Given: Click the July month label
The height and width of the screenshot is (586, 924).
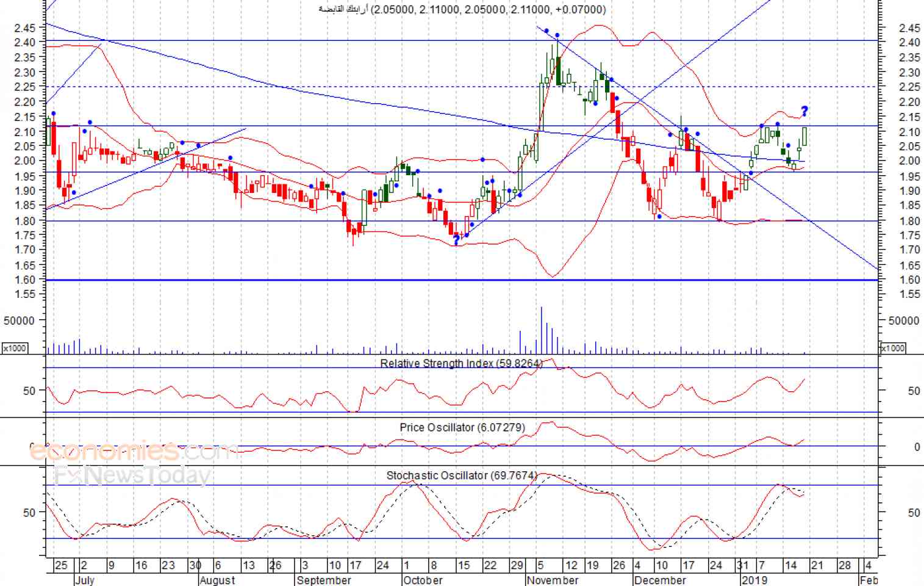Looking at the screenshot, I should coord(84,580).
